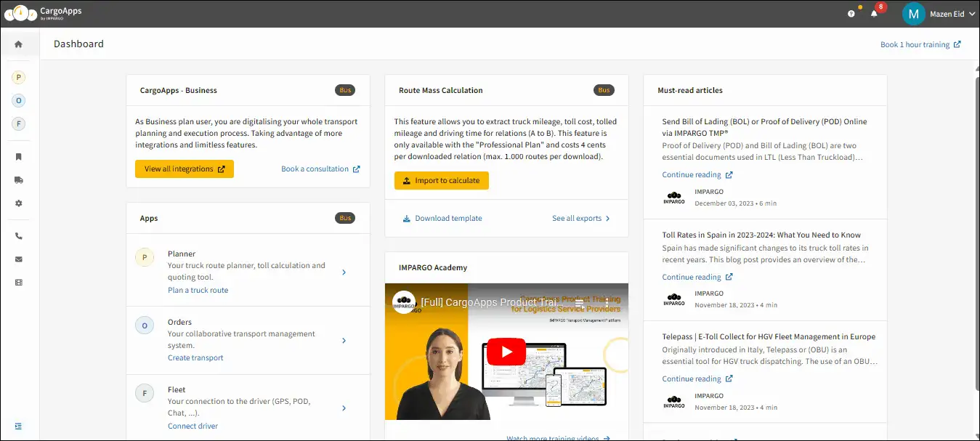Open Toll Rates in Spain article title

(x=761, y=235)
